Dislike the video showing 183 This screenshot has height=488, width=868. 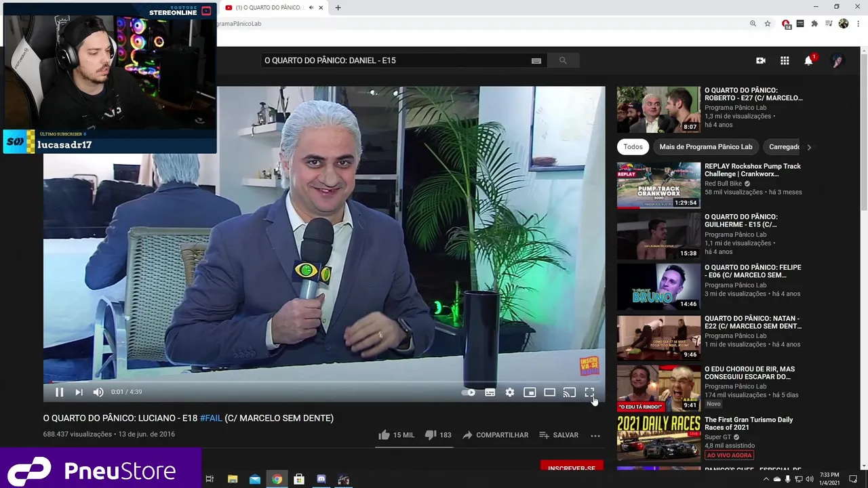tap(437, 435)
